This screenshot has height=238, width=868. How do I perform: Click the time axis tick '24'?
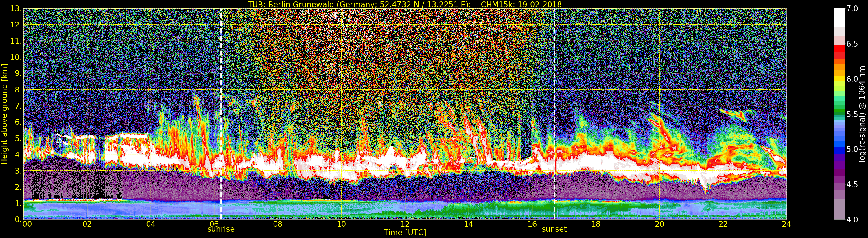786,224
